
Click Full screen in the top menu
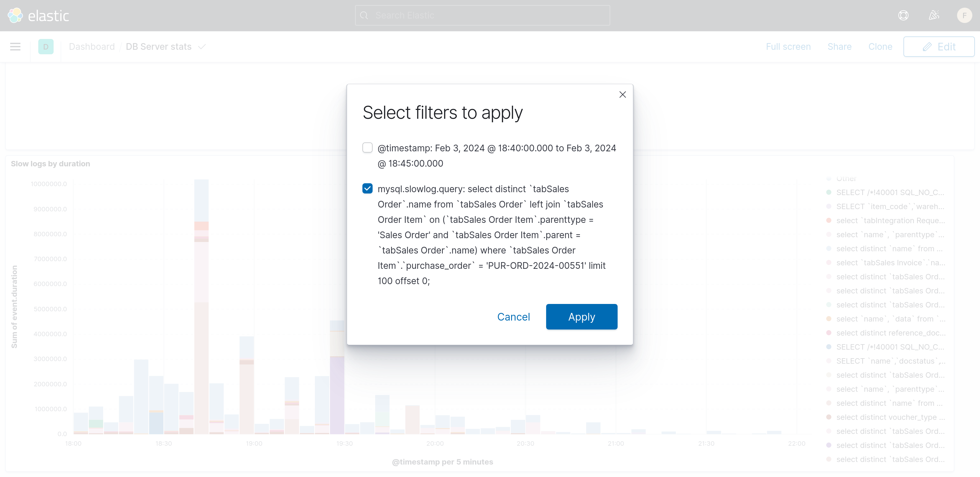tap(788, 46)
